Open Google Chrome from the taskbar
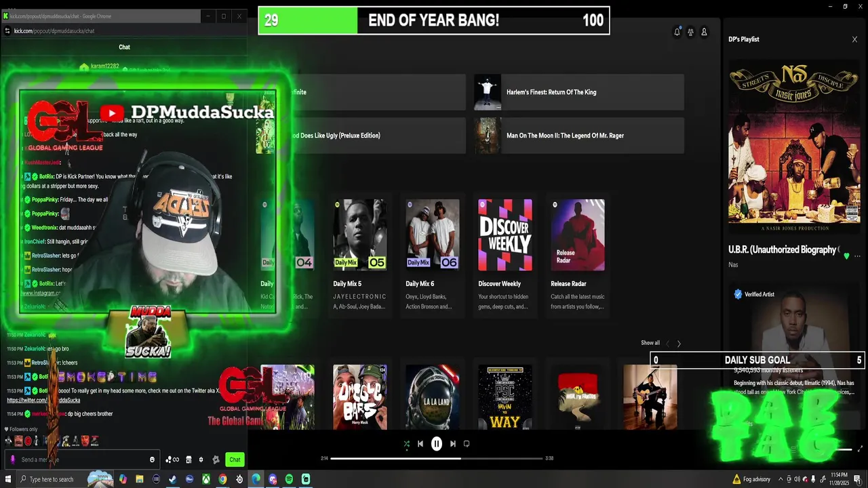868x488 pixels. (222, 479)
